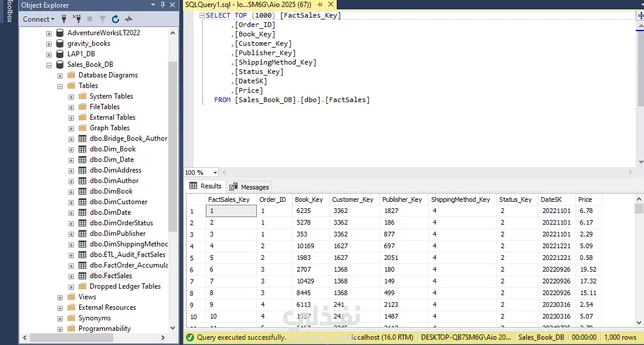Switch to the Messages tab
Image resolution: width=644 pixels, height=345 pixels.
point(250,187)
